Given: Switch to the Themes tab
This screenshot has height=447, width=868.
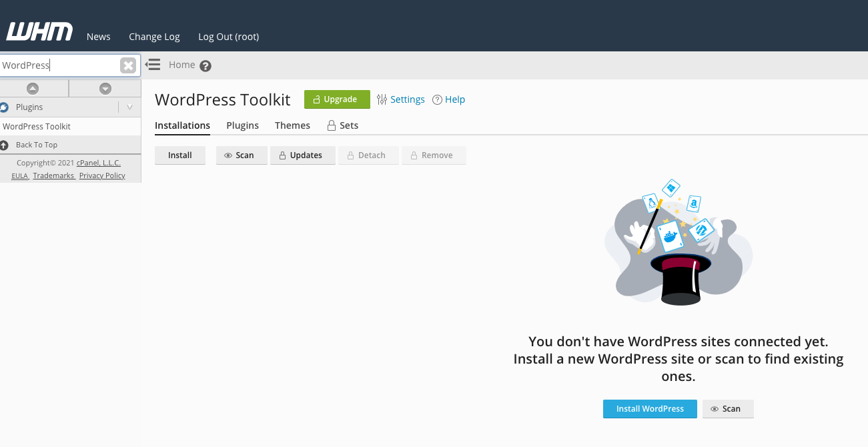Looking at the screenshot, I should 292,125.
